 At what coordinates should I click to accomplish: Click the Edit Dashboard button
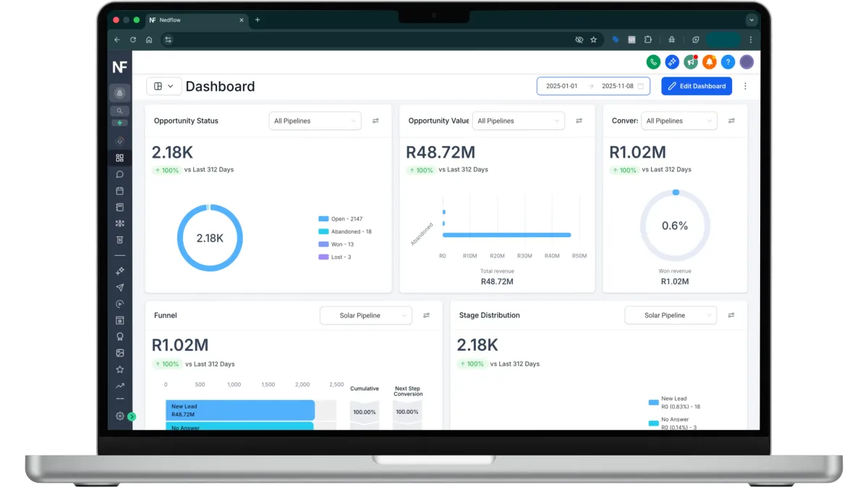[x=697, y=86]
